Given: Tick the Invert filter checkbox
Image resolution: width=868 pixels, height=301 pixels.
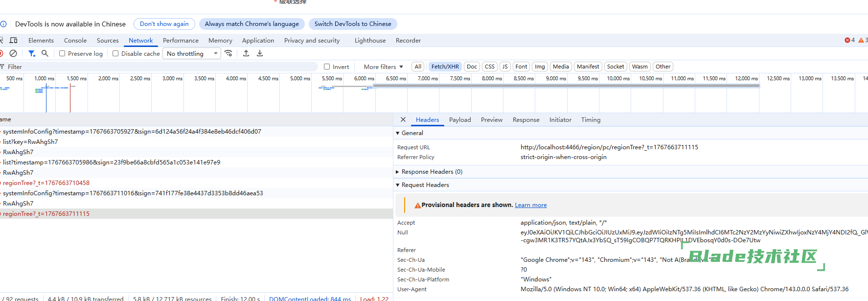Looking at the screenshot, I should point(327,67).
